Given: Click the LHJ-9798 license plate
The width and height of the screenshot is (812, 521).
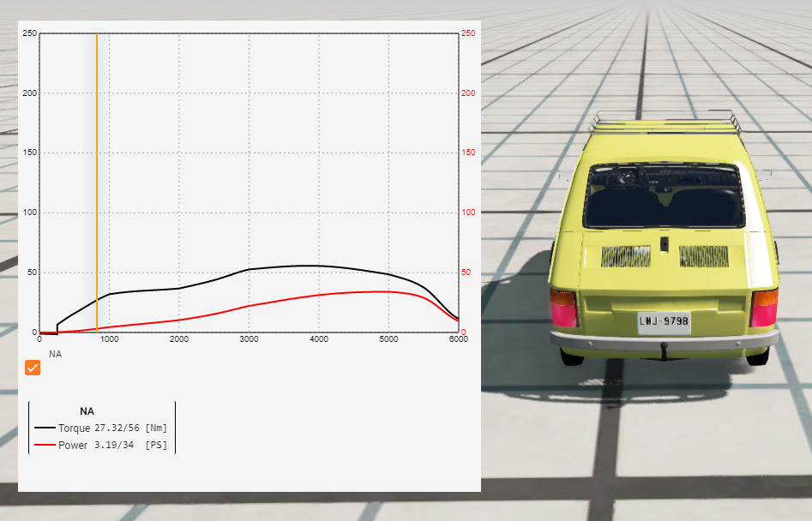Looking at the screenshot, I should (664, 322).
